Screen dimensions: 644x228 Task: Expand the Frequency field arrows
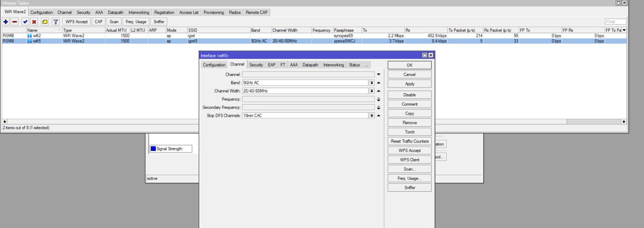tap(378, 99)
